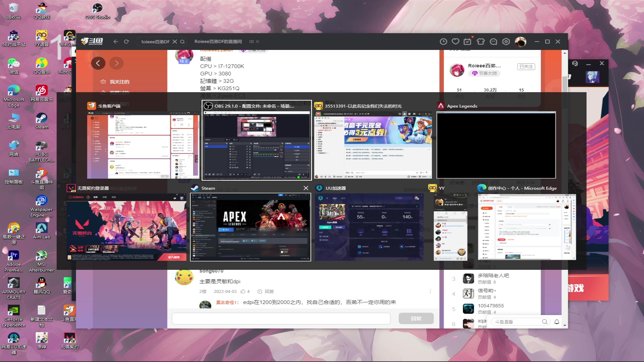Scroll down in live chat sidebar
The width and height of the screenshot is (644, 362).
(x=565, y=325)
